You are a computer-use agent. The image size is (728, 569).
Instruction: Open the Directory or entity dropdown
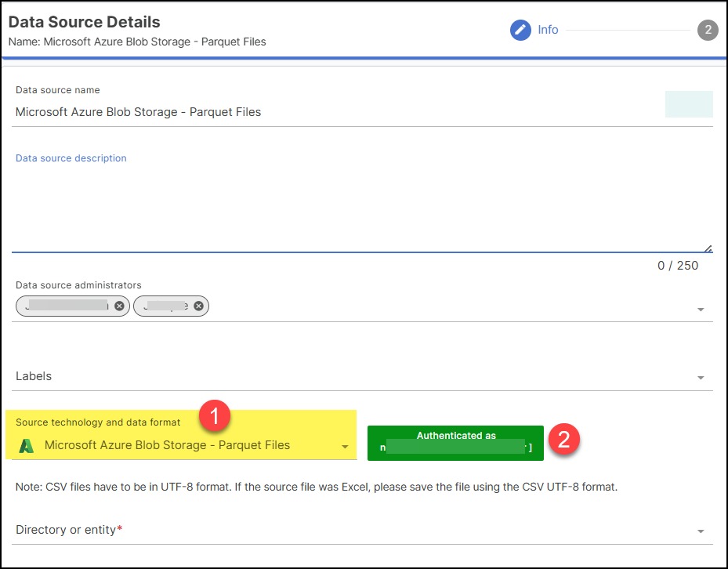700,531
